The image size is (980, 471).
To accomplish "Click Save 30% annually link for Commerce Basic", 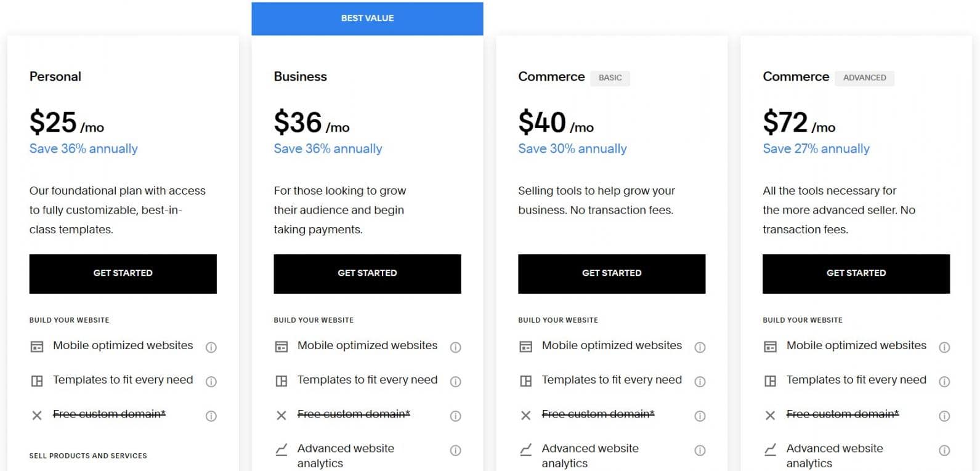I will tap(572, 149).
